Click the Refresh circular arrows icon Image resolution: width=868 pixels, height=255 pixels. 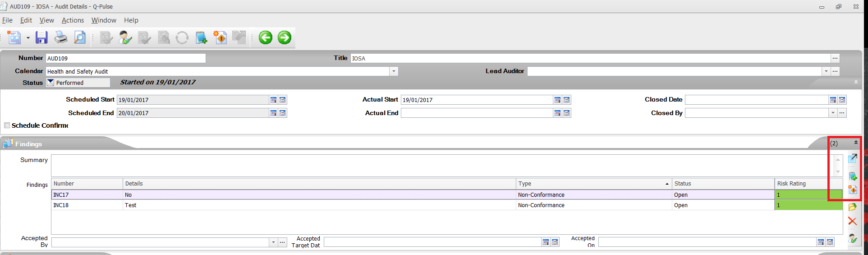182,37
